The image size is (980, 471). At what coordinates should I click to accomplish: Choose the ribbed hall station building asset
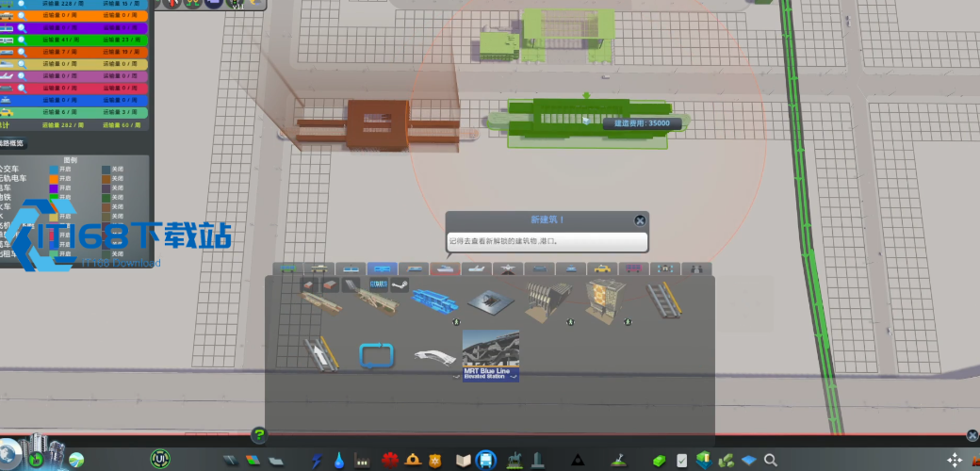[548, 300]
